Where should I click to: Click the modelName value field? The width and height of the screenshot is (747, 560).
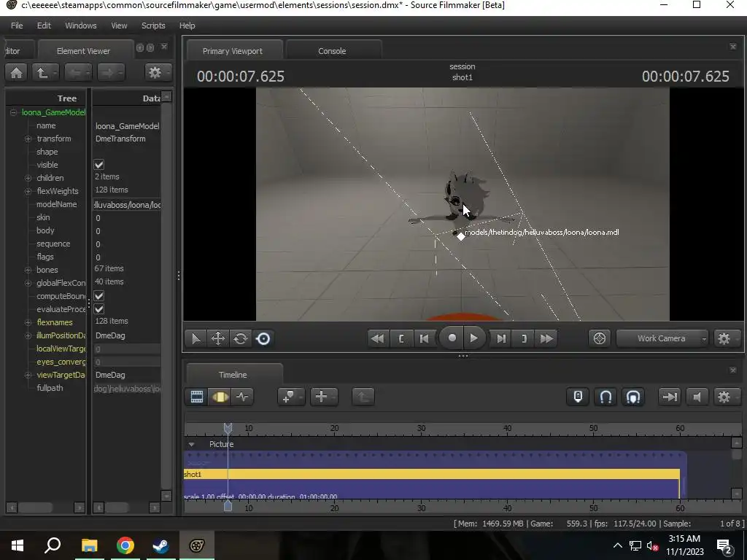point(127,205)
